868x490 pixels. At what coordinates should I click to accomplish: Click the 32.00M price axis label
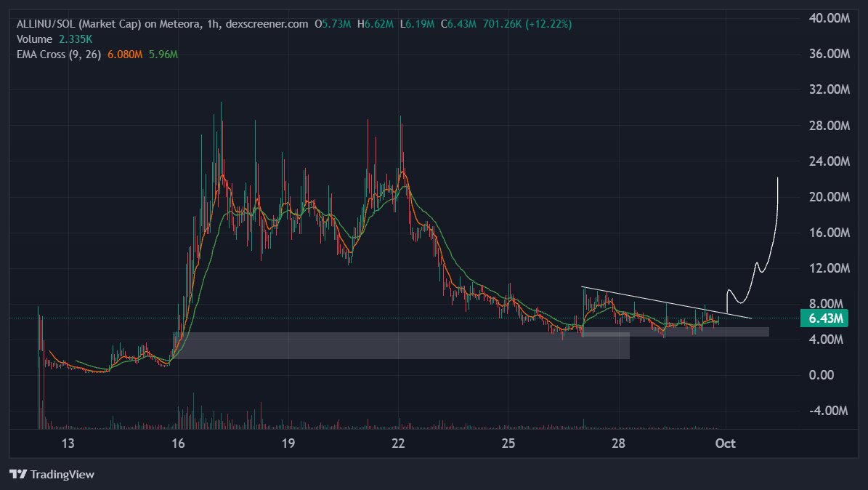point(829,89)
